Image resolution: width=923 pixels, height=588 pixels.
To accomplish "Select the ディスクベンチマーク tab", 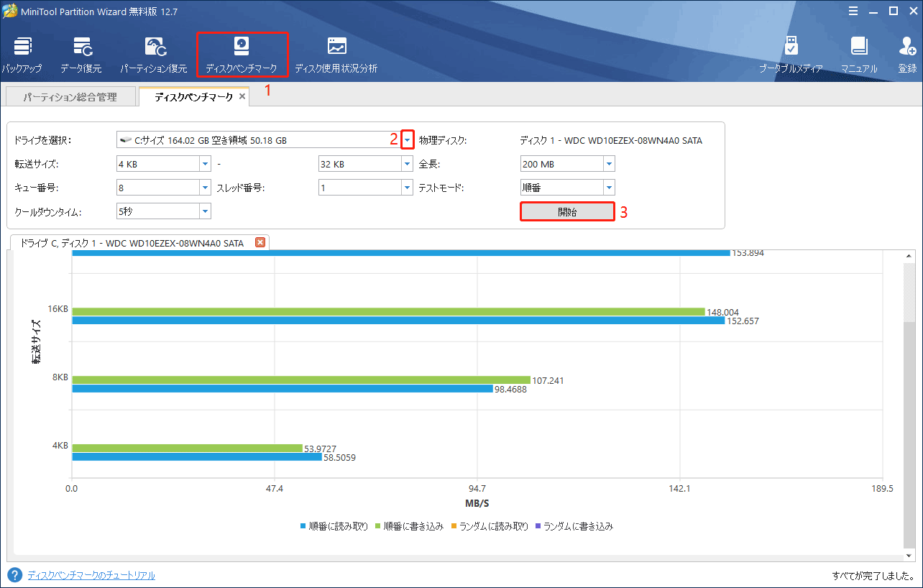I will 193,97.
